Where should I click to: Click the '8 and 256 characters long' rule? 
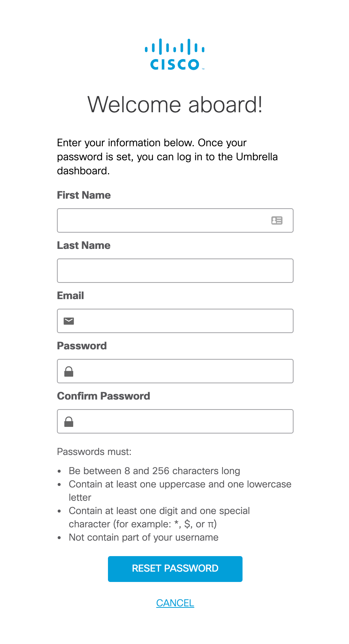pos(155,471)
